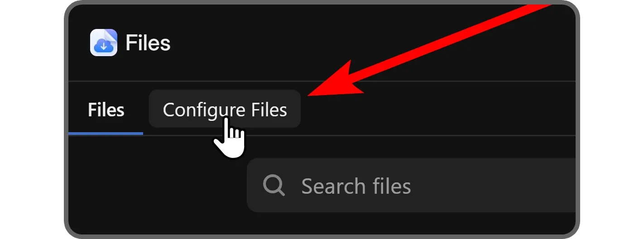Screen dimensions: 644x239
Task: Click the blue cloud download app icon
Action: [104, 43]
